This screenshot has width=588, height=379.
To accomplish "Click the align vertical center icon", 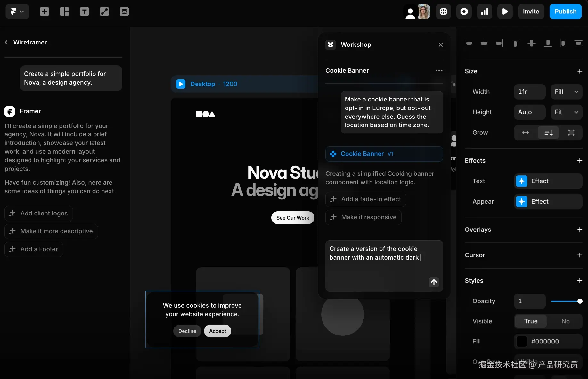I will tap(532, 43).
